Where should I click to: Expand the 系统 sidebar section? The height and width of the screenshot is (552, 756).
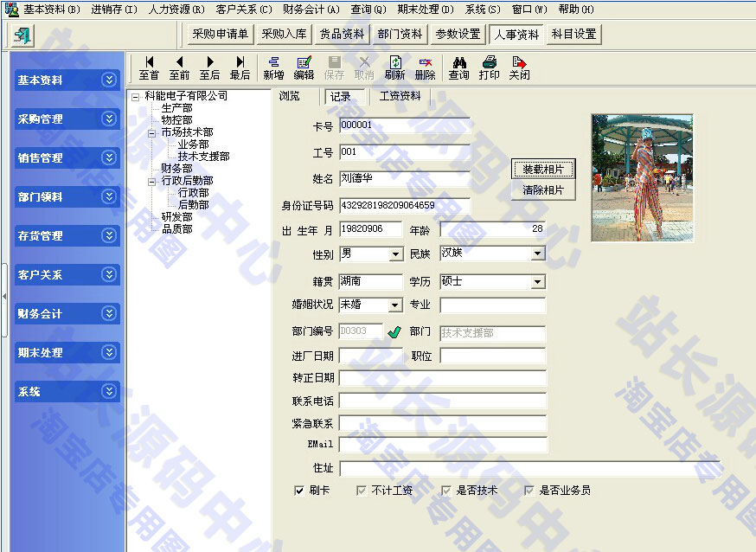[110, 391]
